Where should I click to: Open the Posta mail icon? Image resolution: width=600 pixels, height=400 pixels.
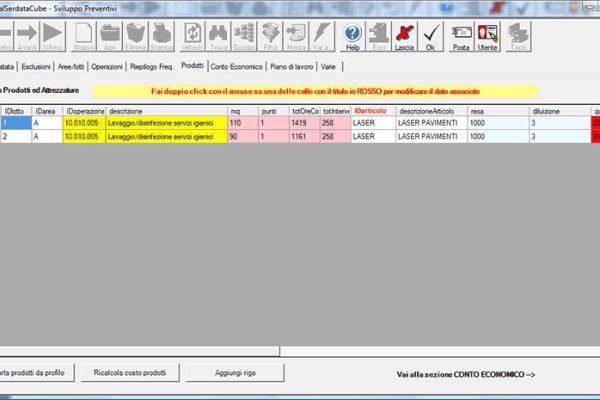461,37
